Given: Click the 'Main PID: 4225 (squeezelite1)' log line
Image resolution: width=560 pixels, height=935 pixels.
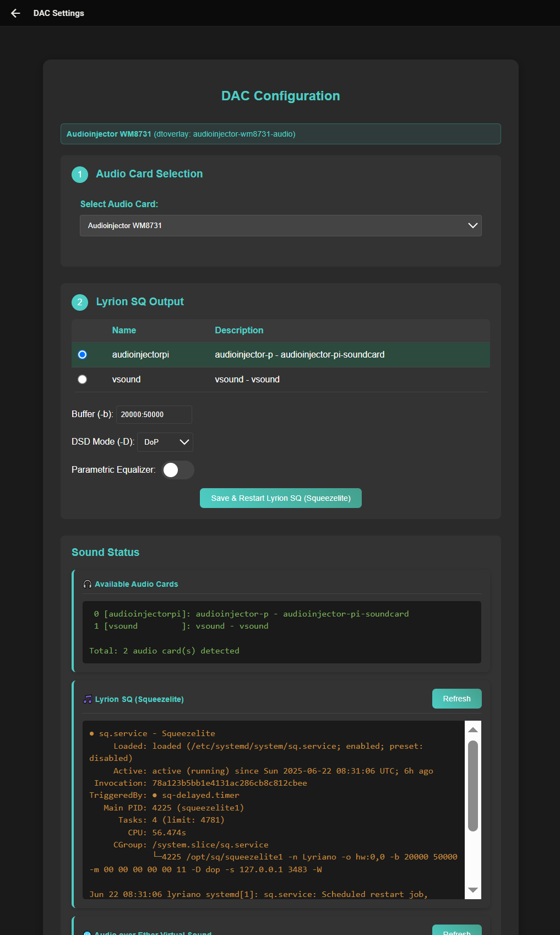Looking at the screenshot, I should [173, 808].
